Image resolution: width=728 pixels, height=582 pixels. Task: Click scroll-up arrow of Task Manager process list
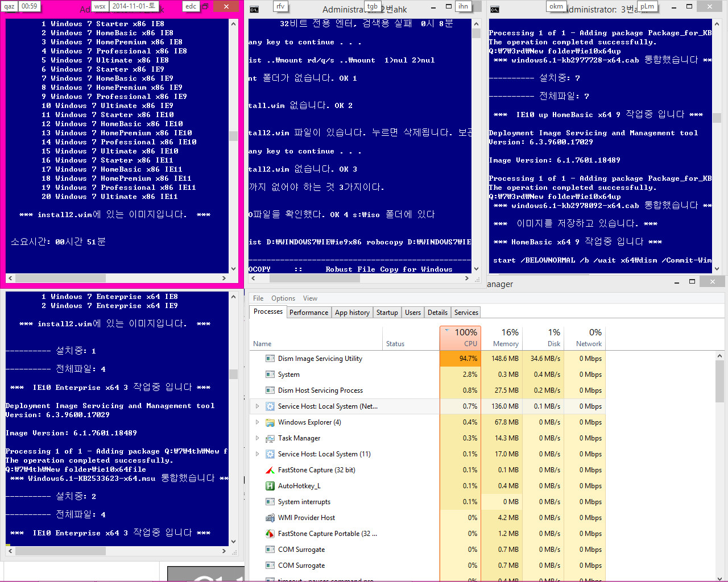(719, 356)
